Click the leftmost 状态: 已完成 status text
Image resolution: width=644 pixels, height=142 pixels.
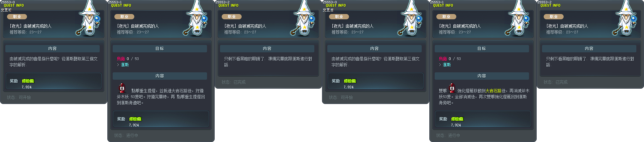233,82
